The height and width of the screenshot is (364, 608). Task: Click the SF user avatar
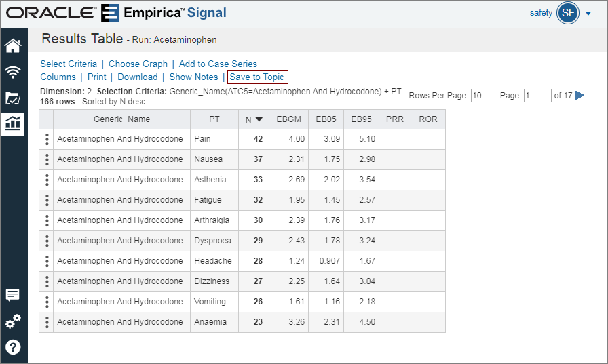click(568, 13)
